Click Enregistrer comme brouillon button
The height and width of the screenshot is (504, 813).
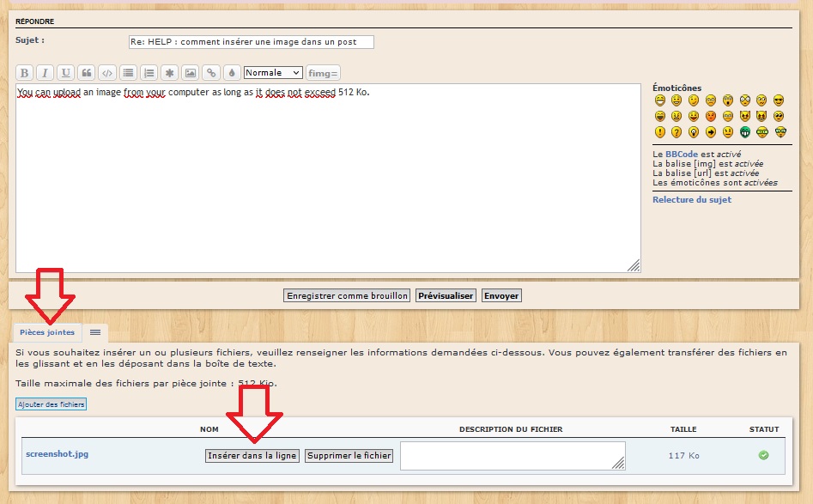click(347, 295)
